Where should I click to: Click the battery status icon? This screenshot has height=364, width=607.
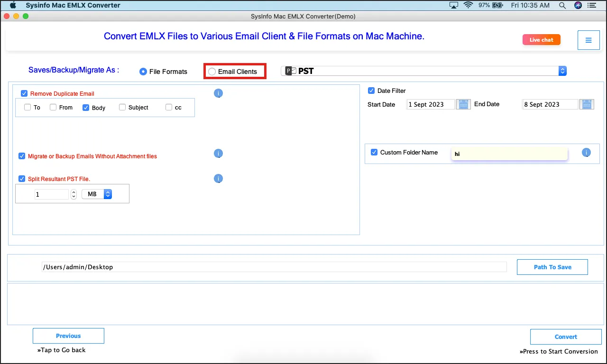point(497,5)
